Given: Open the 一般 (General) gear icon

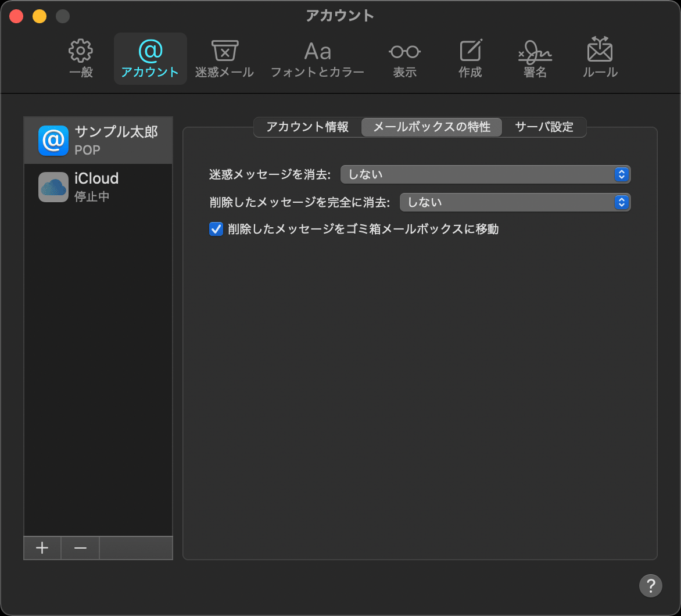Looking at the screenshot, I should [81, 52].
